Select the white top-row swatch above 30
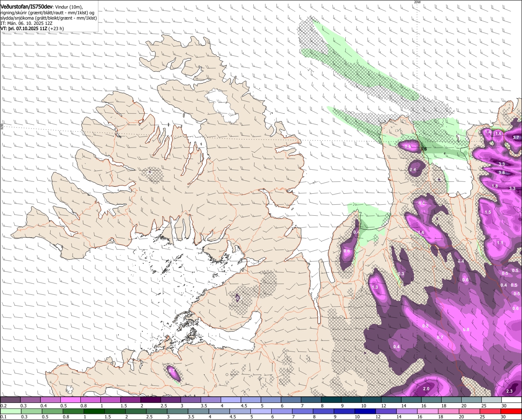The height and width of the screenshot is (420, 522). (512, 400)
